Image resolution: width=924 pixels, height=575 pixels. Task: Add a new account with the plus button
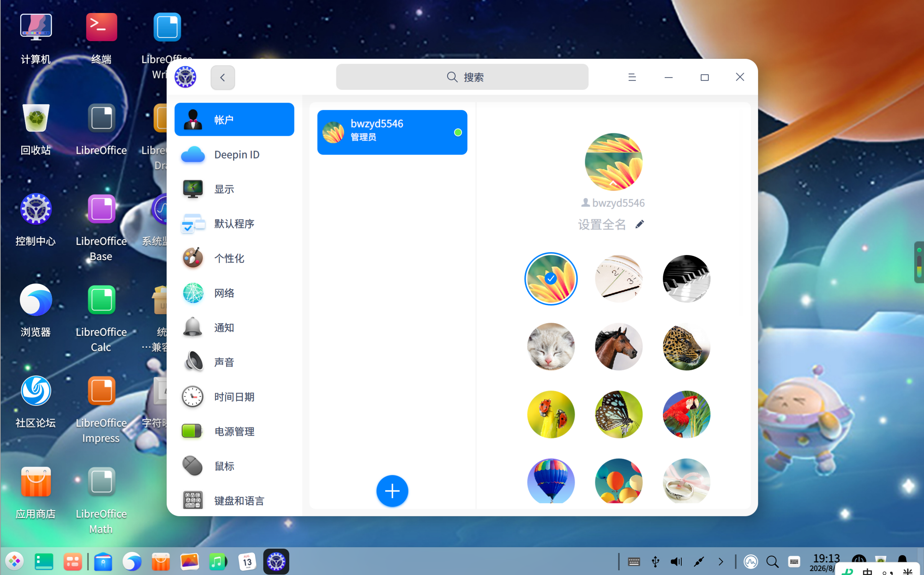click(392, 491)
